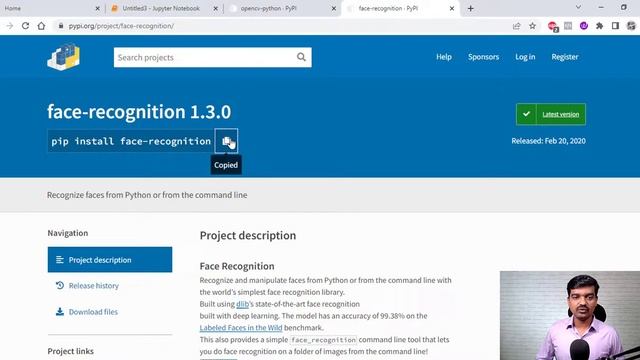Click the Face Recognition subheading
Screen dimensions: 640x360
(237, 266)
